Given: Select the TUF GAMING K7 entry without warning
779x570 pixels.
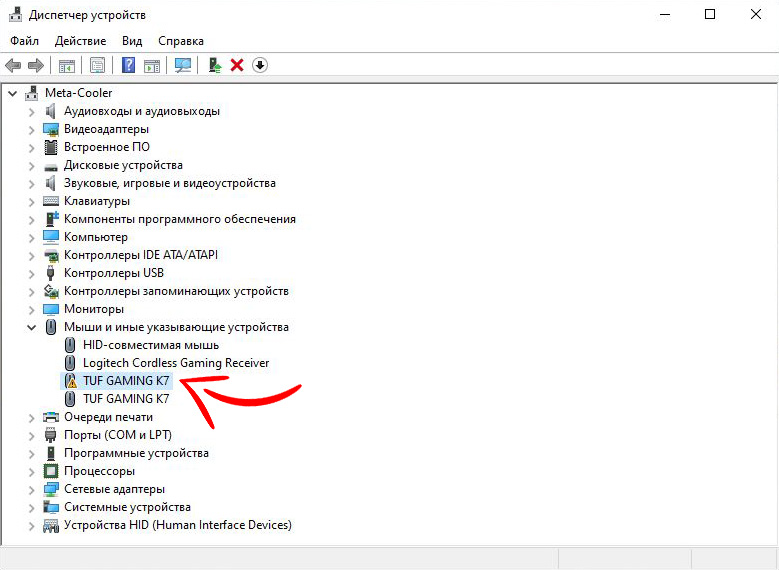Looking at the screenshot, I should (x=126, y=399).
